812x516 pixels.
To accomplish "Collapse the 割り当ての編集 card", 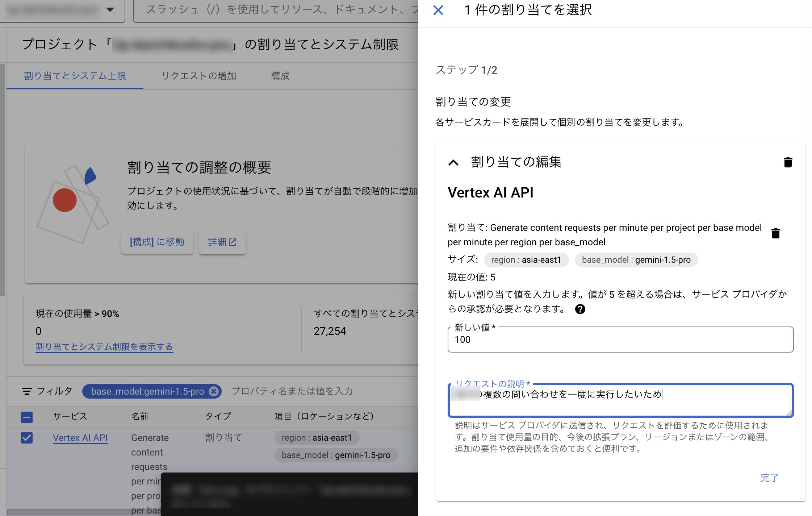I will (453, 162).
